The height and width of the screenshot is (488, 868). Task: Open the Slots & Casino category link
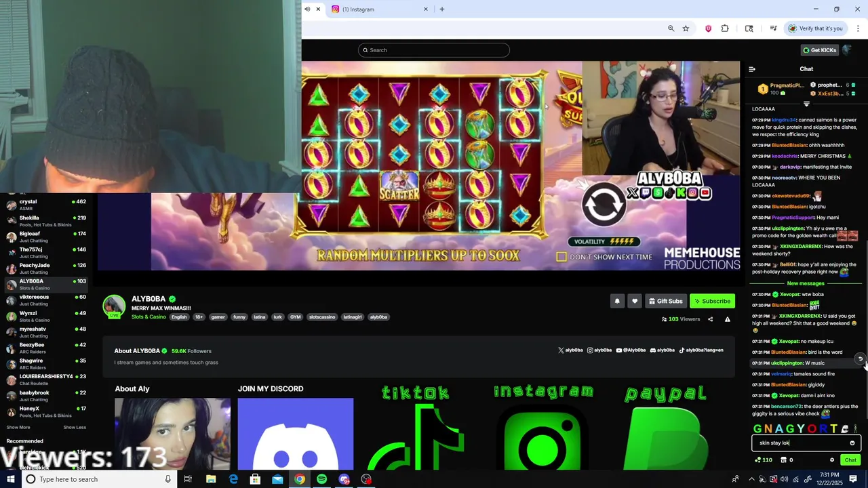click(x=149, y=317)
